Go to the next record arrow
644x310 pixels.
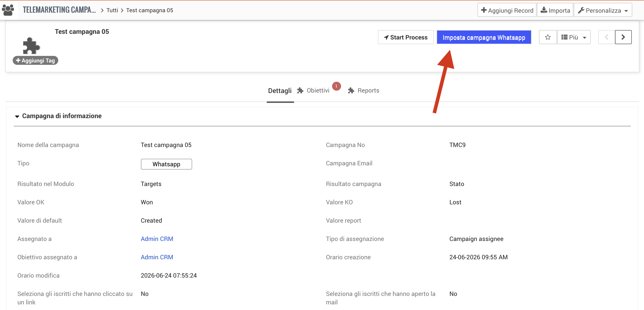(623, 37)
